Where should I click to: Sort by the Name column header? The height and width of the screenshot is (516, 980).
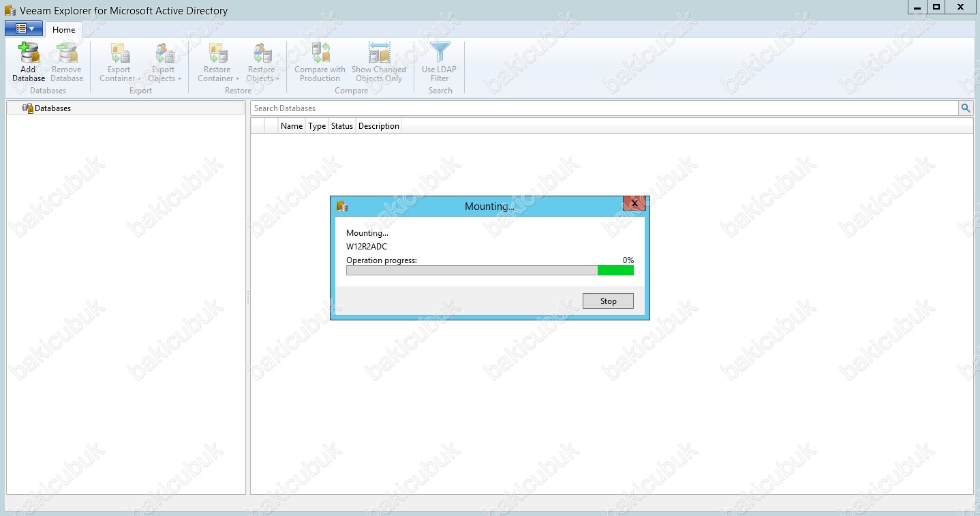[292, 126]
